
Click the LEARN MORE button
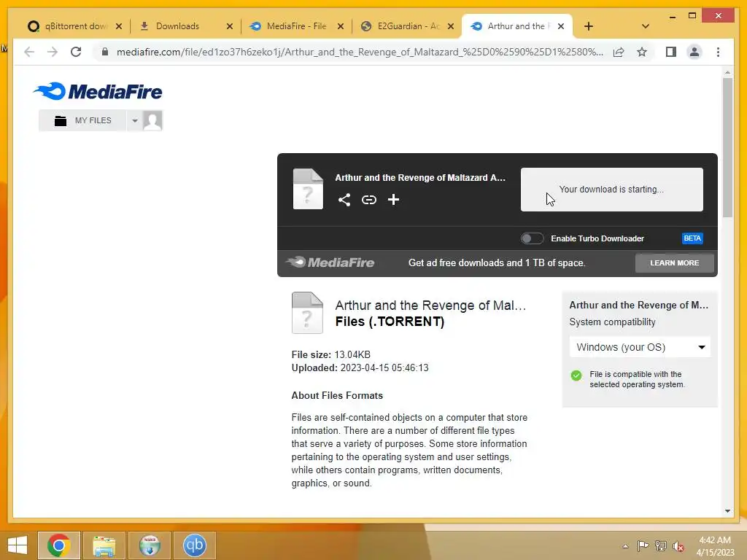[674, 262]
